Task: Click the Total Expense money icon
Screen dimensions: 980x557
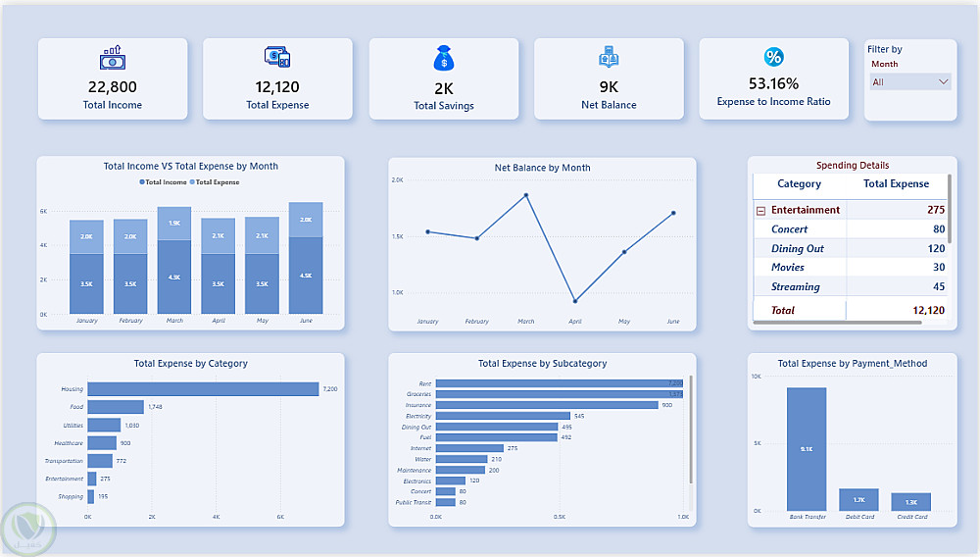Action: [x=277, y=57]
